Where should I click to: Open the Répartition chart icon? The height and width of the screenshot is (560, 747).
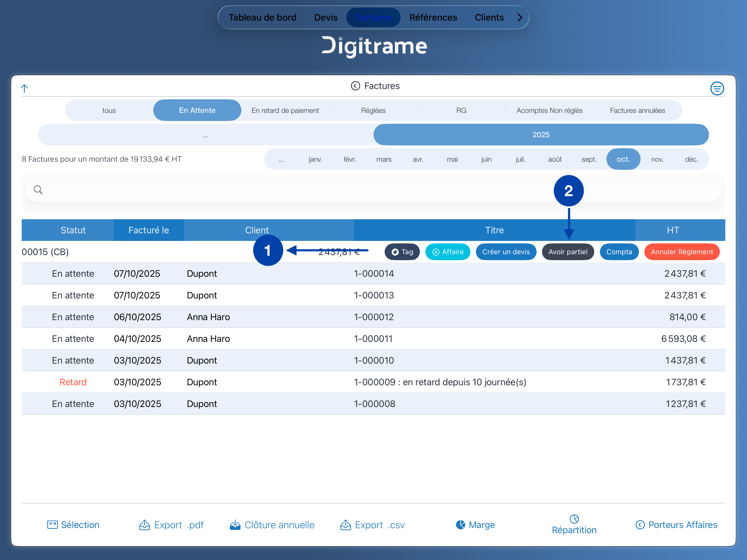tap(574, 518)
